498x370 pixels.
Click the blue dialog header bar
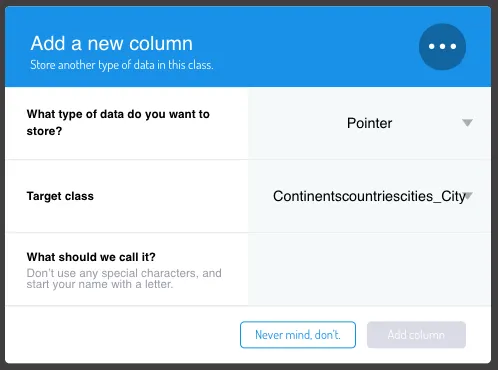pos(248,47)
